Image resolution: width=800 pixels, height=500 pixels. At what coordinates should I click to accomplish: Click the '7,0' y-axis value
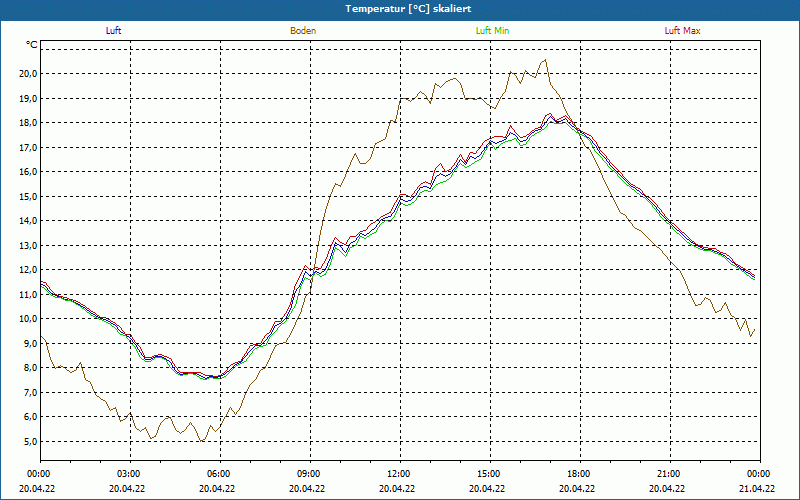click(30, 392)
